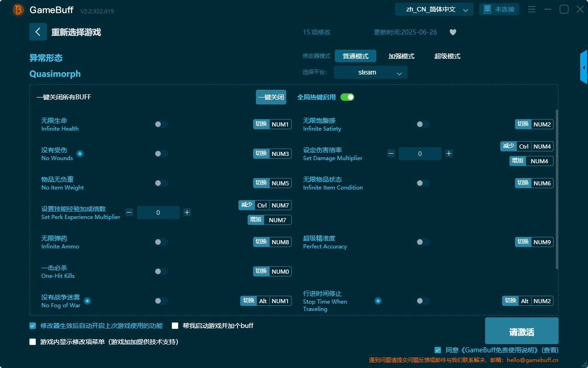Click NUM6 hotkey for Infinite Item Condition
588x368 pixels.
(534, 183)
